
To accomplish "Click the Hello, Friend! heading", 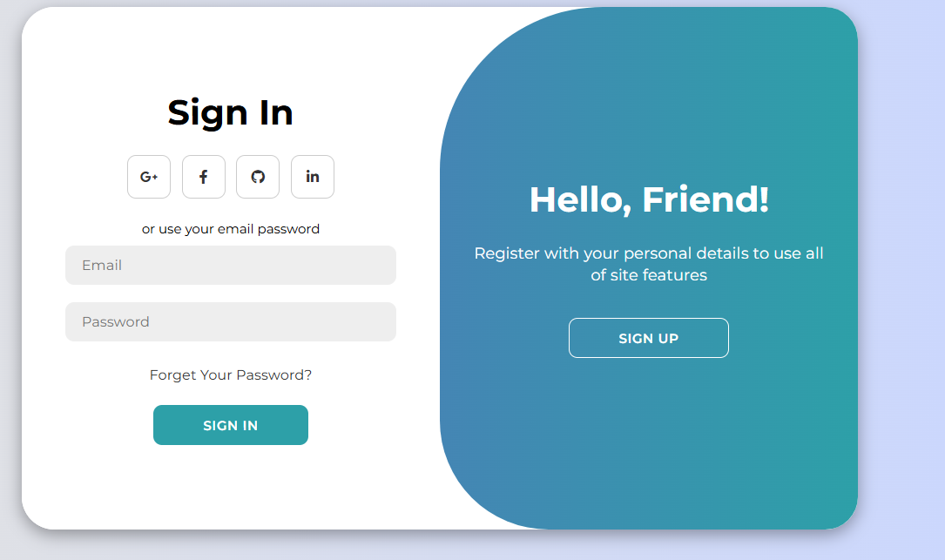I will pos(648,199).
